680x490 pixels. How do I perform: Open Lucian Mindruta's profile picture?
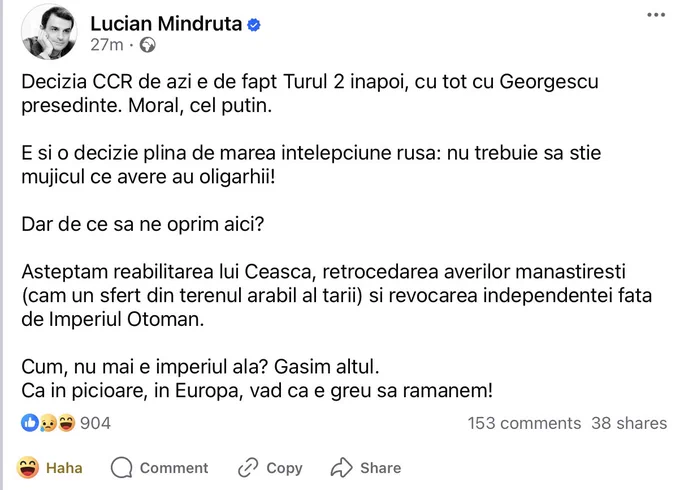(x=49, y=32)
